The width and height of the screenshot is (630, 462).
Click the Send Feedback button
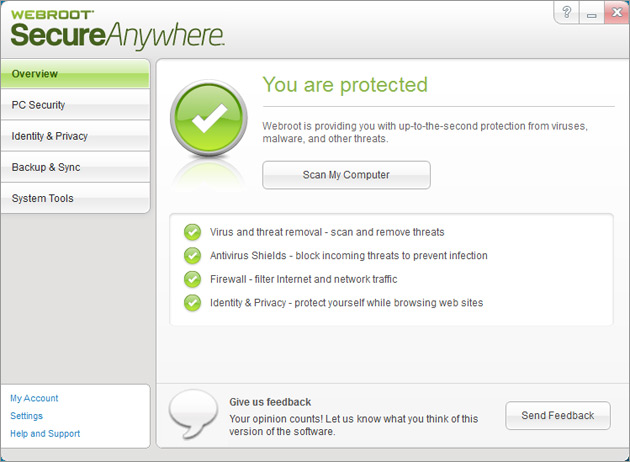[x=558, y=415]
